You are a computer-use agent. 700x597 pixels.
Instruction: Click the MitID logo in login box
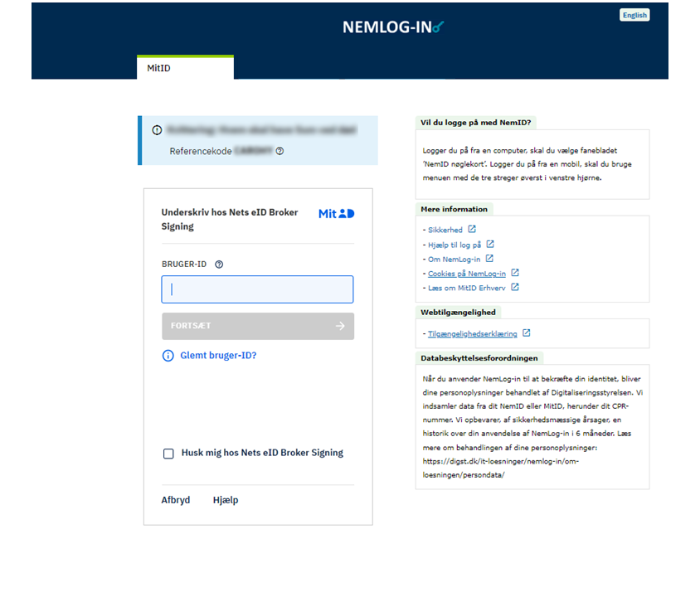click(x=336, y=213)
